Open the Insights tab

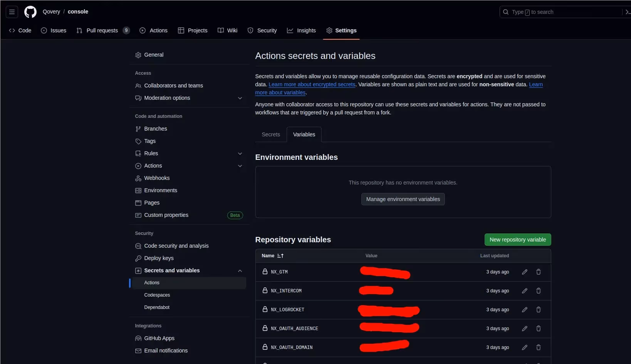[x=301, y=30]
